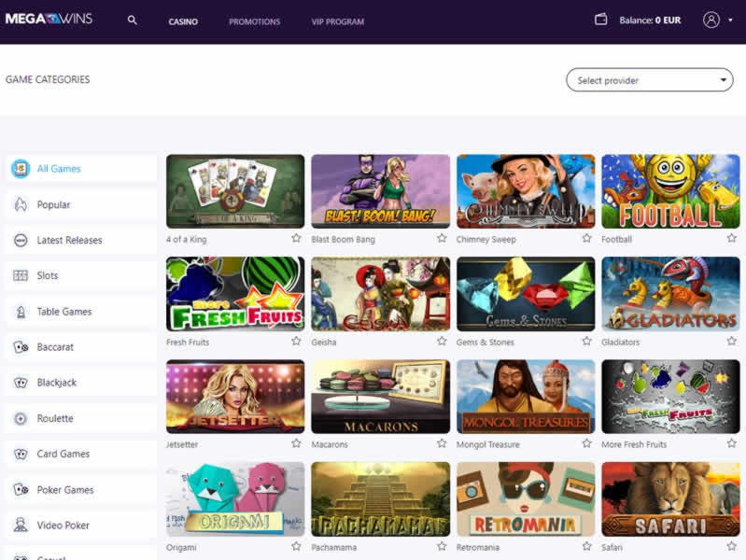Click the Macarons game title link
746x560 pixels.
pyautogui.click(x=330, y=444)
